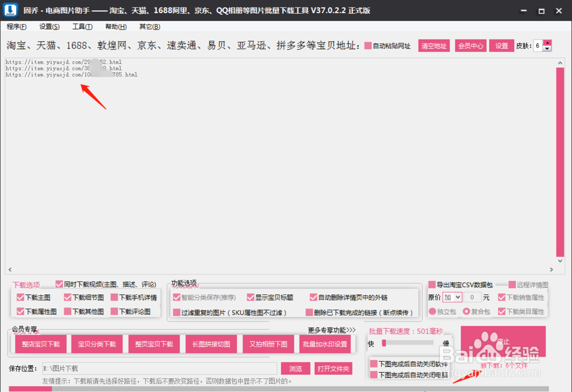Viewport: 572px width, 392px height.
Task: Open 更多专享功能>>> link
Action: click(332, 330)
